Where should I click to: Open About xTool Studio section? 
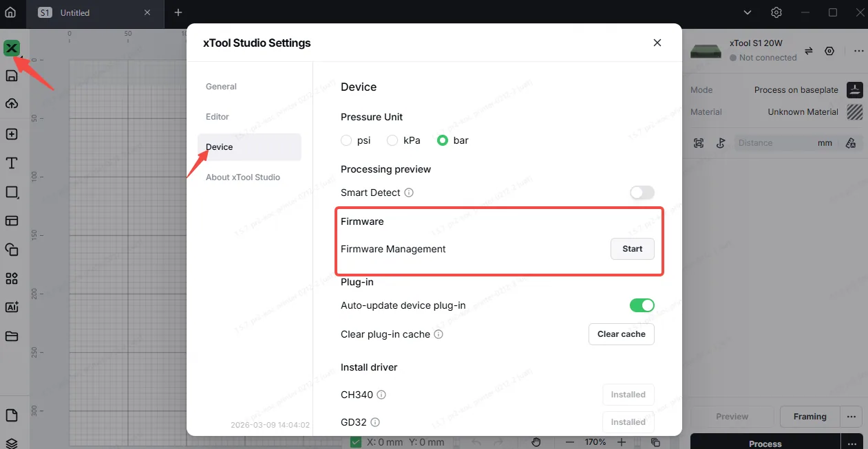[x=249, y=177]
